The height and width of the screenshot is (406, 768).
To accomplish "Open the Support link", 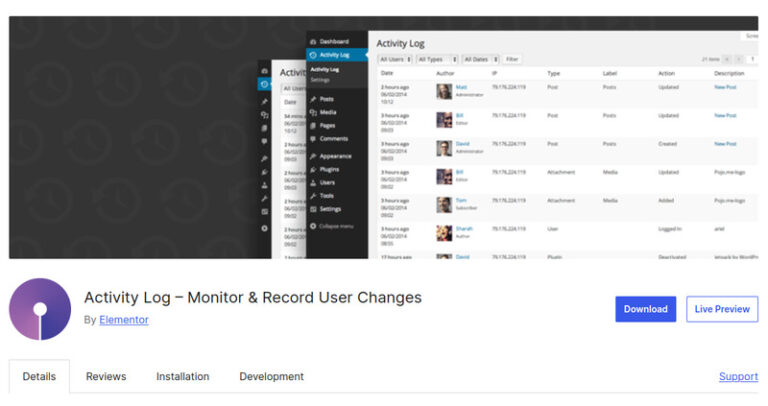I will 738,376.
